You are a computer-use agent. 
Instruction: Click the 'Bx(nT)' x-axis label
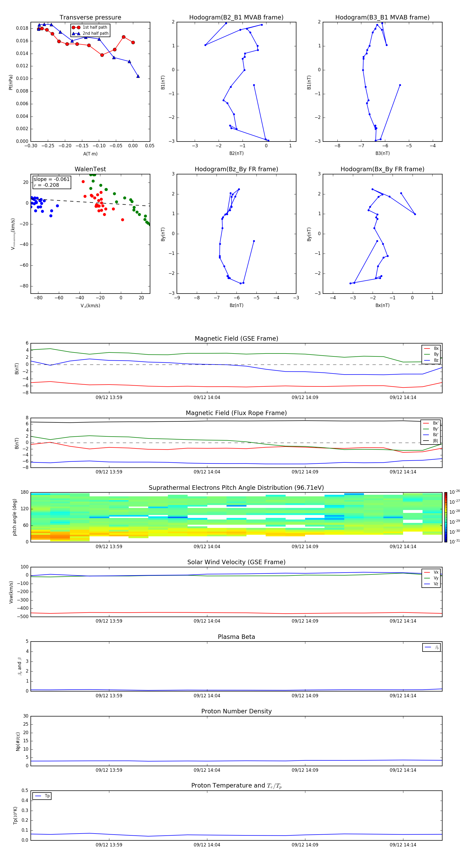(x=382, y=305)
